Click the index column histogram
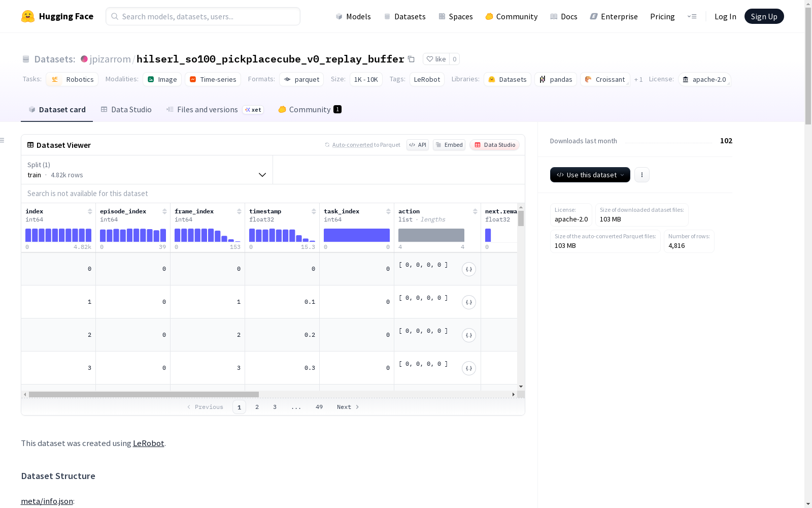Screen dimensions: 812x508 coord(58,235)
